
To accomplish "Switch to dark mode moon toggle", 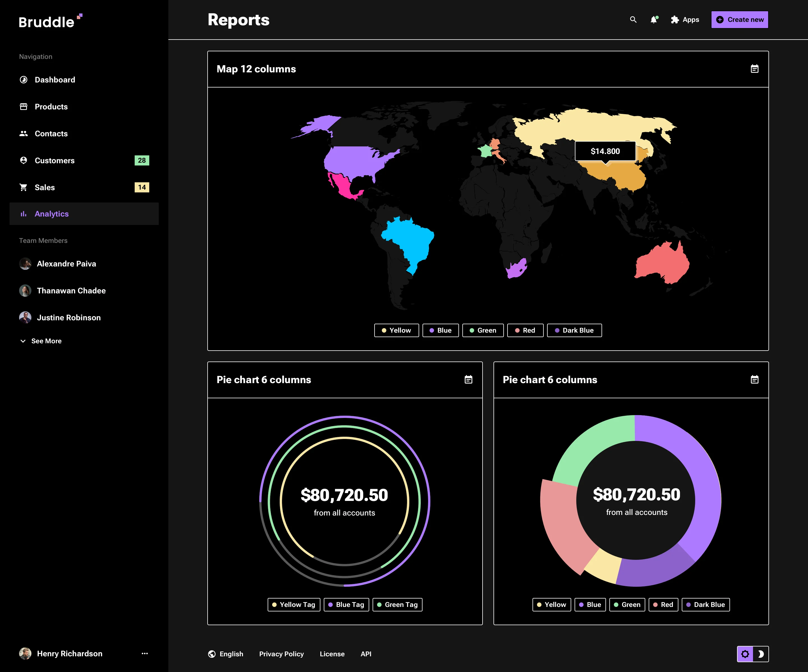I will coord(761,654).
